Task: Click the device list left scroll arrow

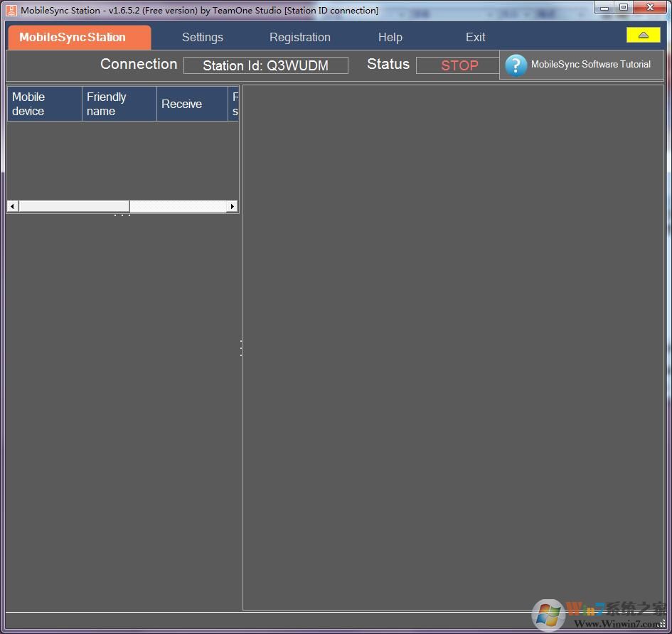Action: tap(12, 207)
